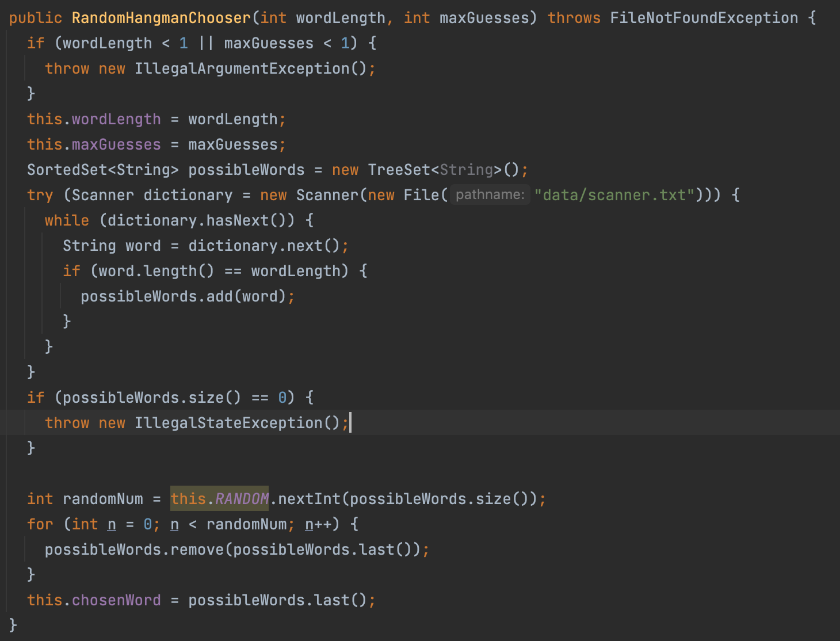Viewport: 840px width, 641px height.
Task: Click the remove method call in for loop
Action: [197, 550]
